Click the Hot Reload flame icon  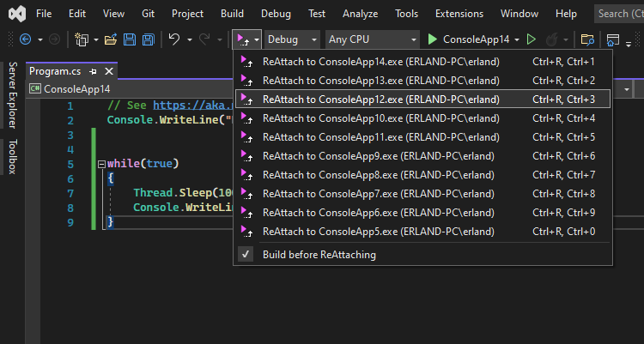point(551,39)
